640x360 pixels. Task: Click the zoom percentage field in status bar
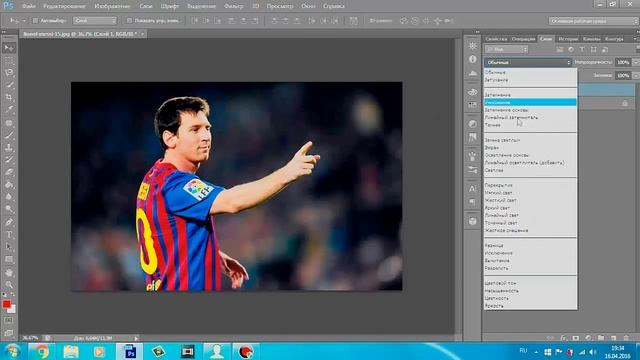click(30, 338)
